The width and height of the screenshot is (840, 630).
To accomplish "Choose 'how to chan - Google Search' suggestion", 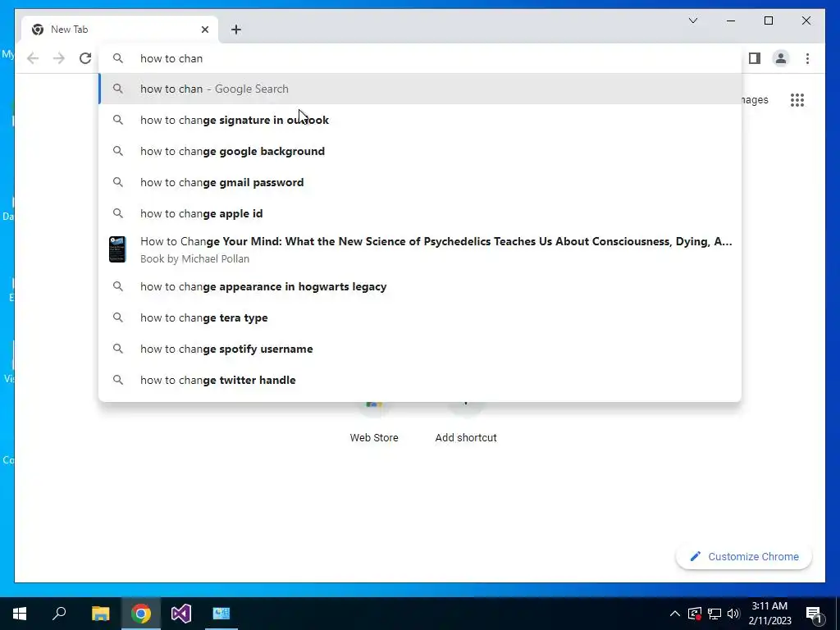I will tap(420, 89).
